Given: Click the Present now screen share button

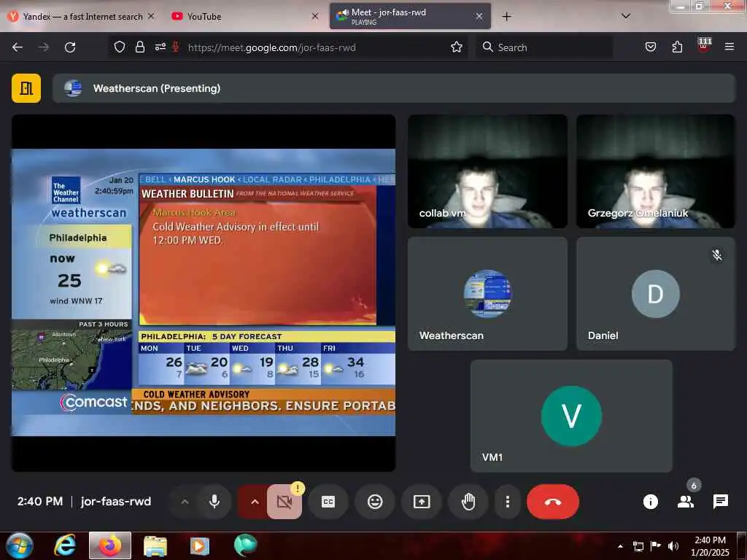Looking at the screenshot, I should 422,502.
